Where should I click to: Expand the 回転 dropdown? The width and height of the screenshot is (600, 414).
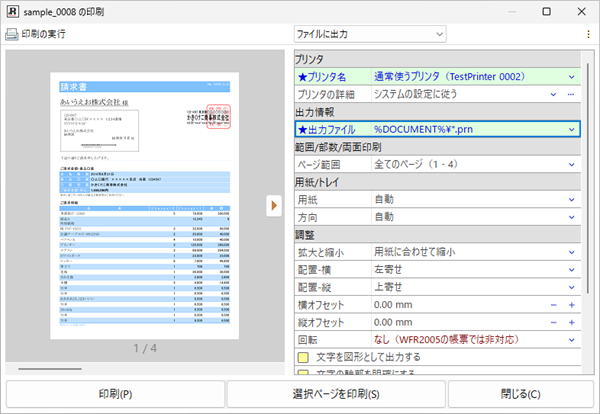click(571, 340)
